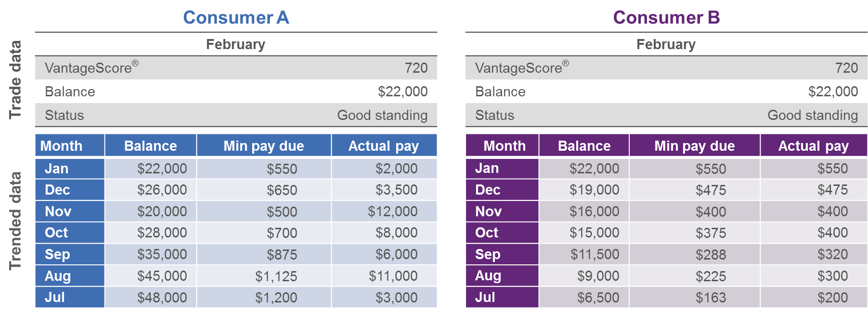
Task: Click Consumer A trade data balance $22,000
Action: 402,92
